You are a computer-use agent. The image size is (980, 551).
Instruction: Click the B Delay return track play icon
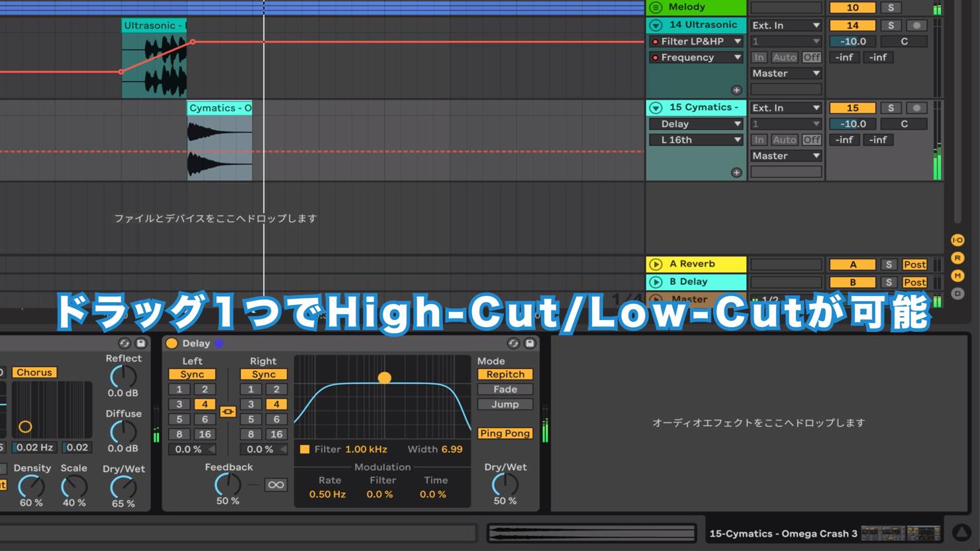[x=656, y=282]
